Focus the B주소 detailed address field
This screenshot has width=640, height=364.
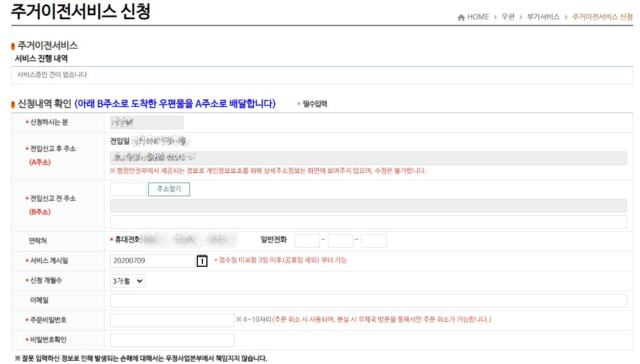coord(369,222)
